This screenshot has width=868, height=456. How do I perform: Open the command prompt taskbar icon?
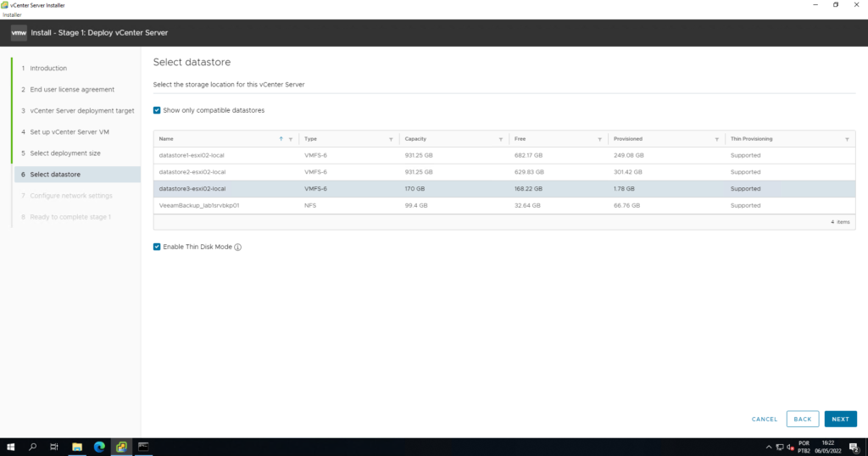click(x=143, y=447)
